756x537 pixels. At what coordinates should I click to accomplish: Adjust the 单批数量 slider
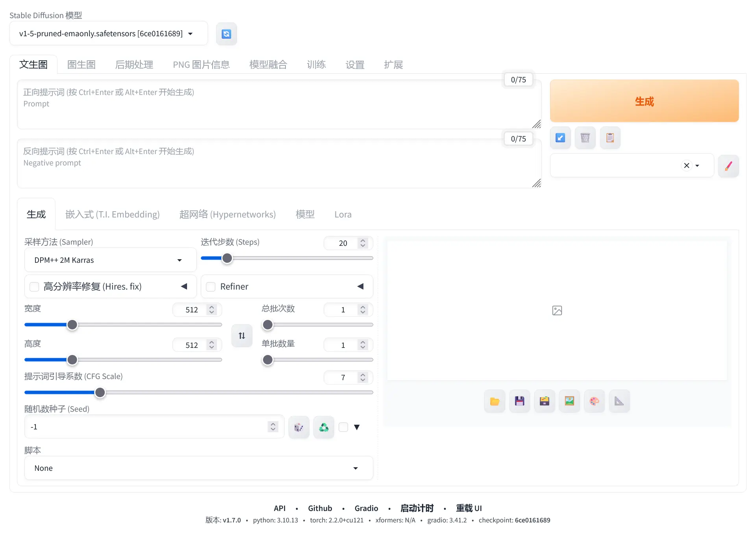point(317,360)
